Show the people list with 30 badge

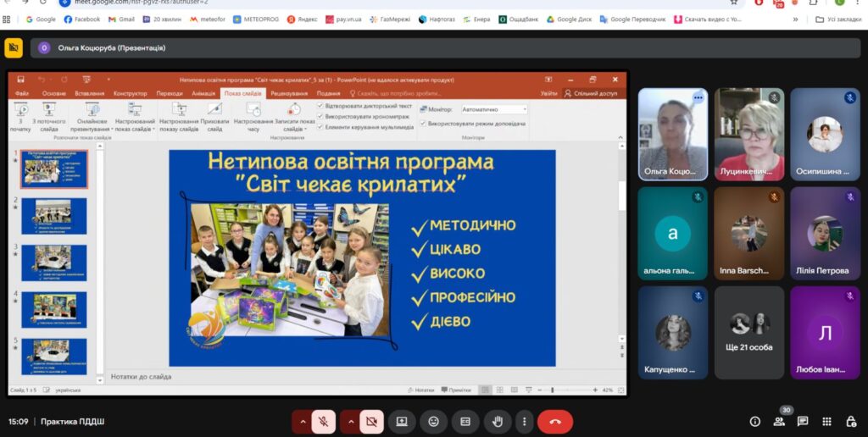pyautogui.click(x=780, y=422)
